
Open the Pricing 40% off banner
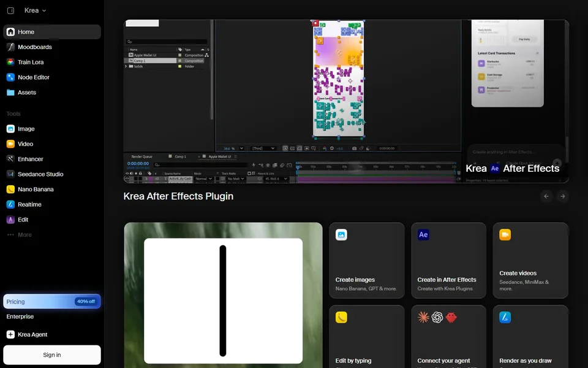coord(51,302)
